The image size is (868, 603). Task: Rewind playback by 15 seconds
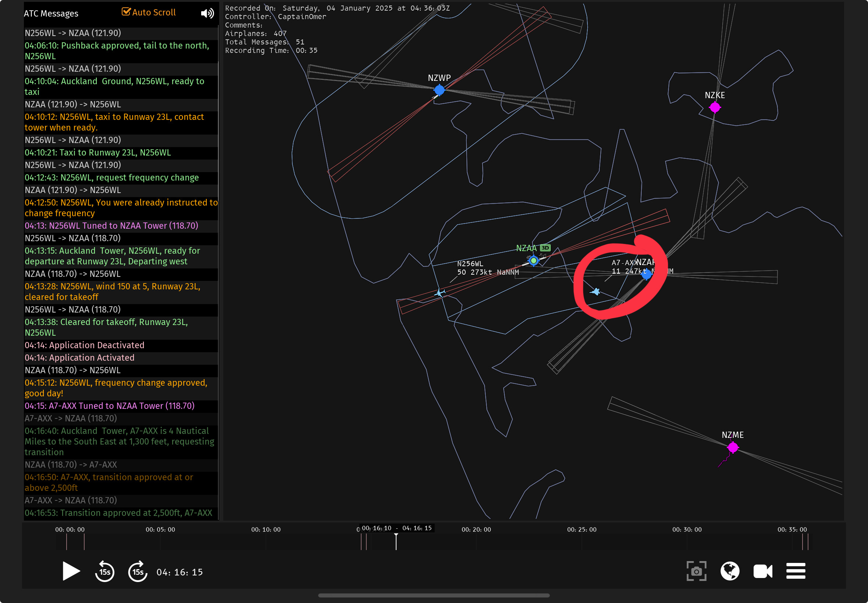pos(105,571)
